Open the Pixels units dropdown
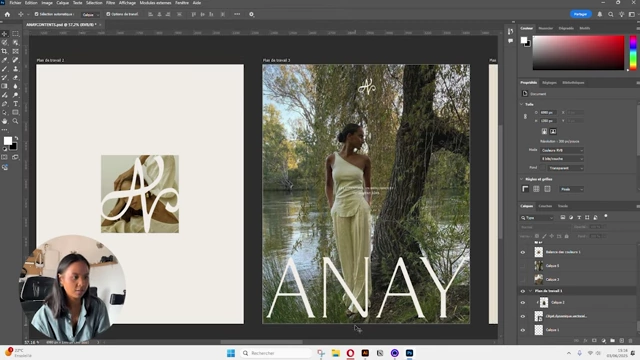 [x=571, y=189]
